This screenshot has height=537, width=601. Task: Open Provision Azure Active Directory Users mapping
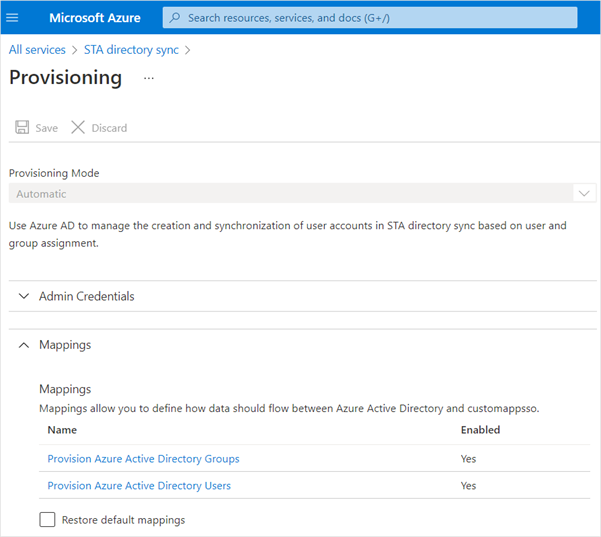pos(139,486)
